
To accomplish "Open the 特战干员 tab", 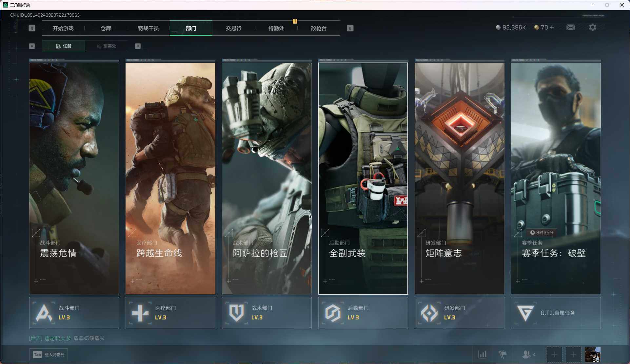I will pos(148,28).
